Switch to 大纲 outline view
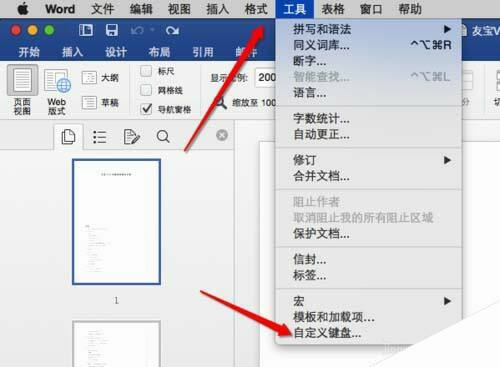This screenshot has width=500, height=367. (x=100, y=78)
